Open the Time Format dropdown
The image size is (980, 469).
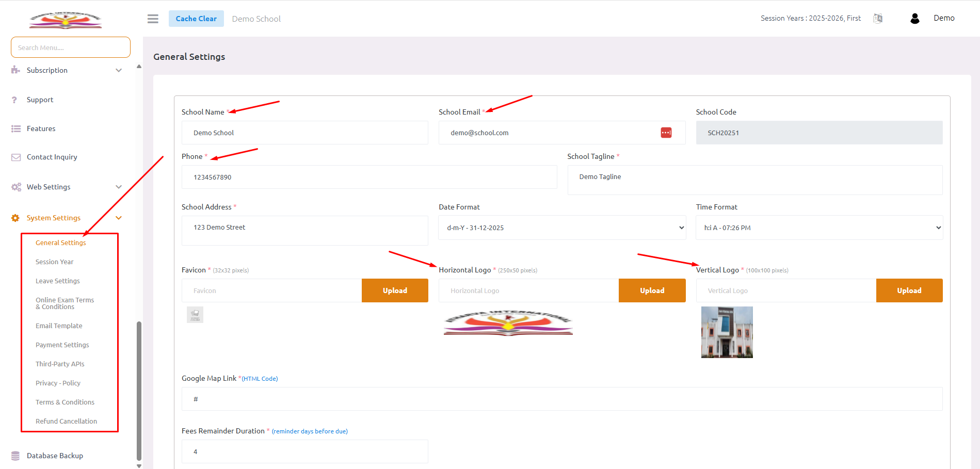(818, 228)
